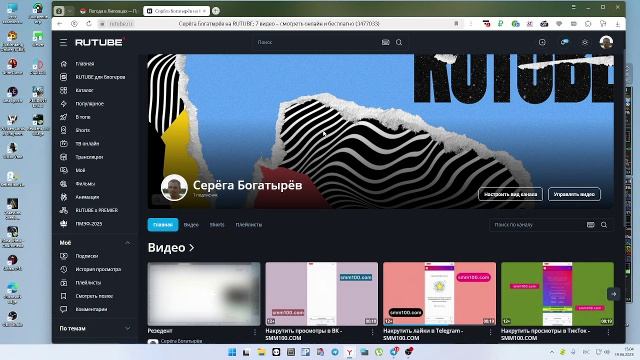Open Telegram from the taskbar
Screen dimensions: 640x360
coord(335,352)
